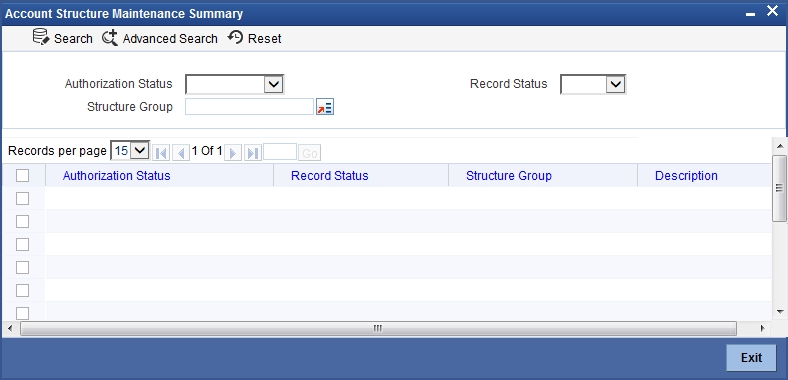Sort by Authorization Status column header
The width and height of the screenshot is (788, 380).
[x=117, y=175]
